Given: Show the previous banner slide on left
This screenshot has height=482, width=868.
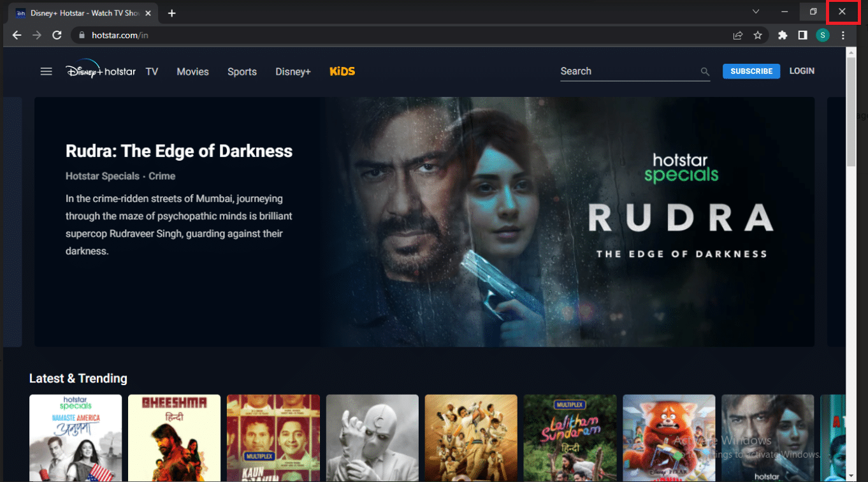Looking at the screenshot, I should [x=13, y=222].
